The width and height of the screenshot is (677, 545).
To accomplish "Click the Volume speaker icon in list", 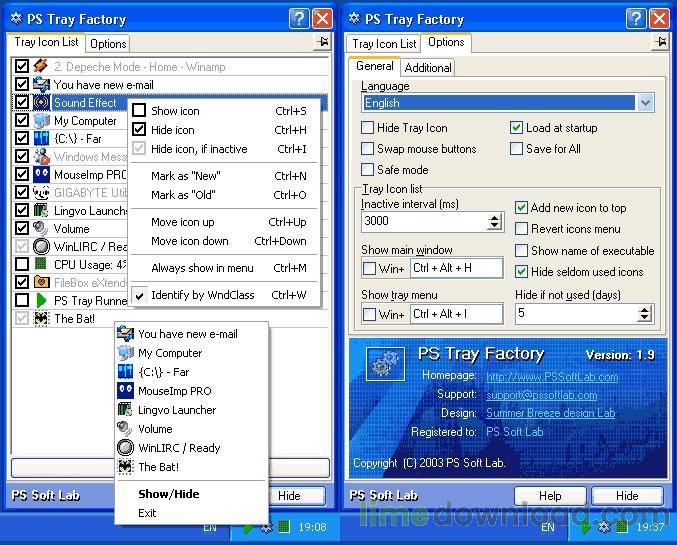I will 41,229.
